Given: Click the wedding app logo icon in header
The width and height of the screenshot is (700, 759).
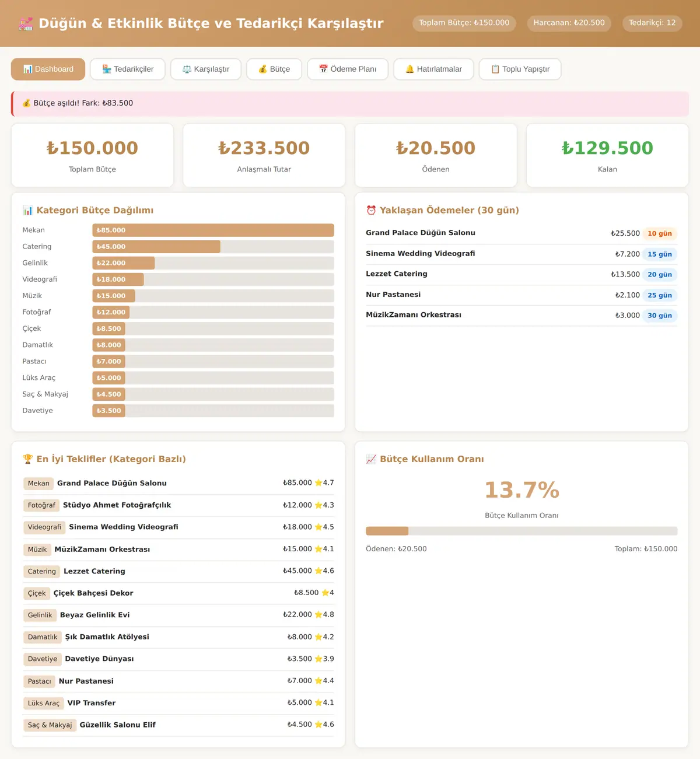Looking at the screenshot, I should point(26,23).
